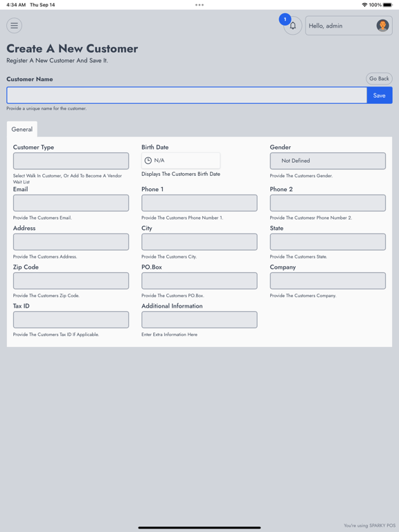Click 'Provide The Customers Gender.' hint
399x532 pixels.
click(x=301, y=176)
